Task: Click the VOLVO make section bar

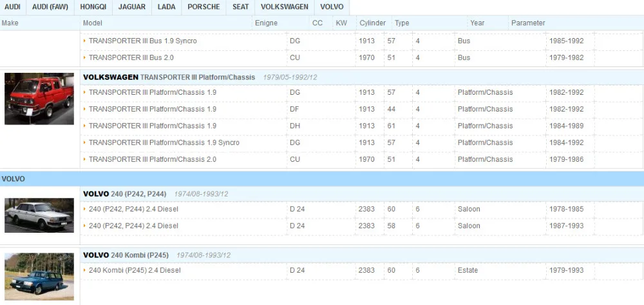Action: [322, 179]
